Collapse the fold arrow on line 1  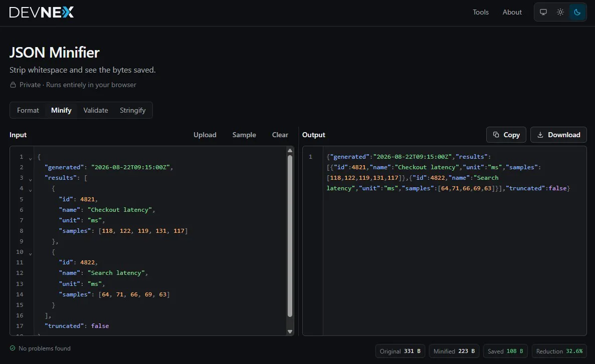pyautogui.click(x=31, y=159)
